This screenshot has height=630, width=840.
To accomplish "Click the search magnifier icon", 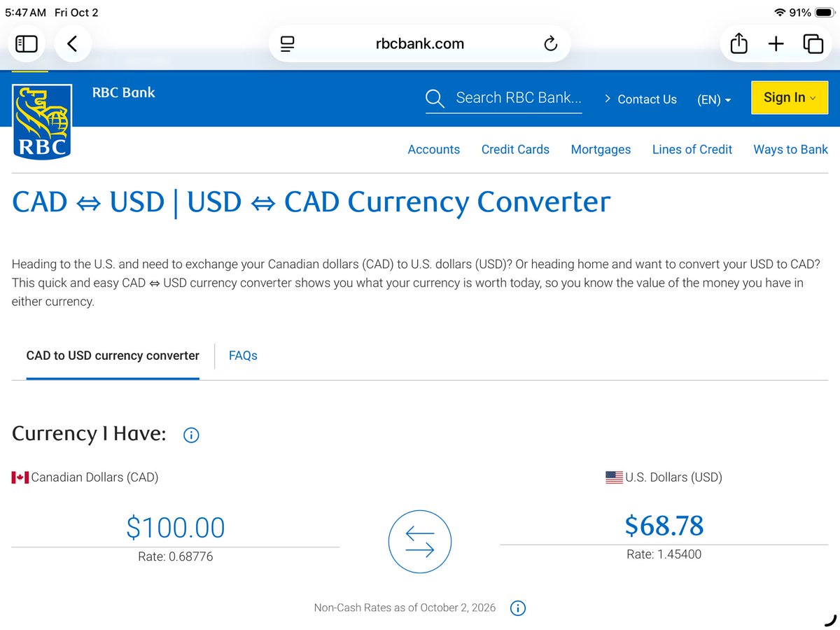I will tap(435, 99).
